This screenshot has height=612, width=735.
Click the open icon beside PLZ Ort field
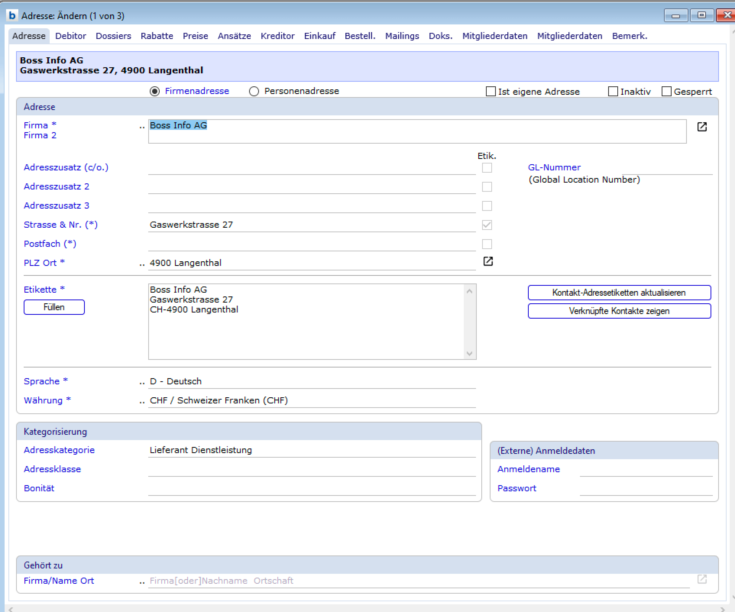[x=488, y=262]
